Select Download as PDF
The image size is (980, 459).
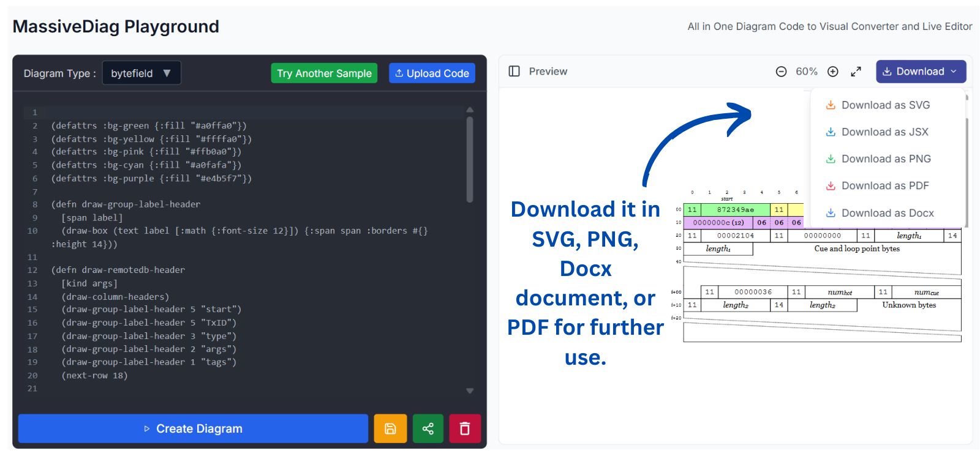877,186
